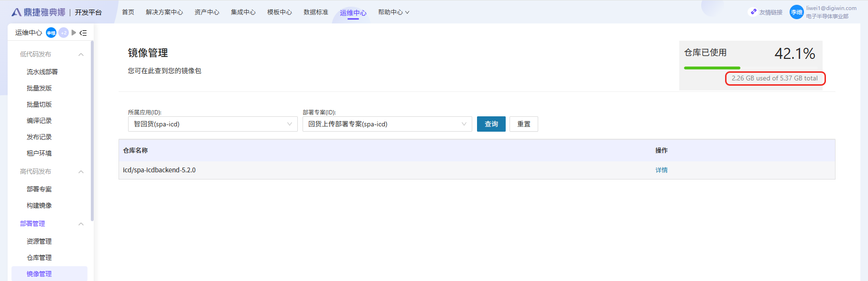The width and height of the screenshot is (868, 281).
Task: Open 详情 link for icd/spa-icdbackend-5.2.0
Action: point(662,170)
